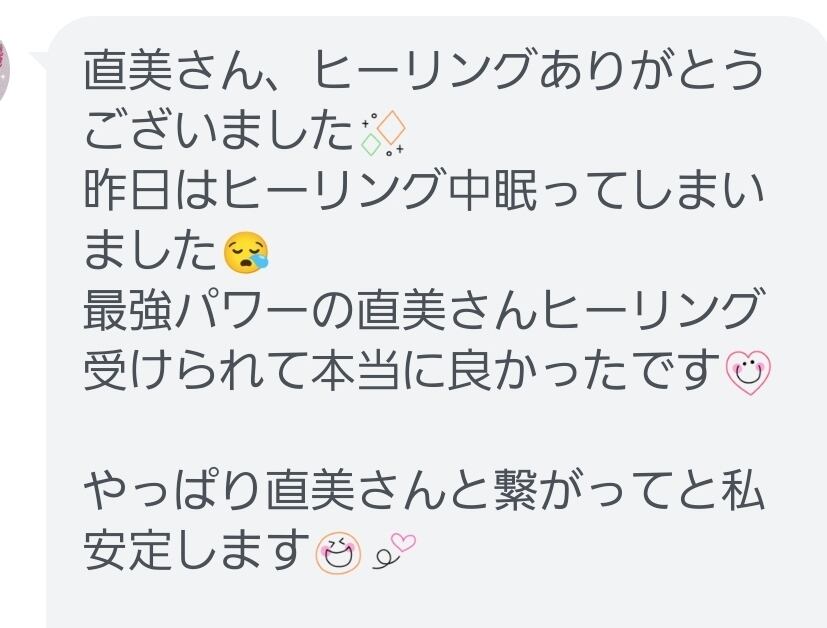
Task: Click the text 安定します
Action: 198,552
